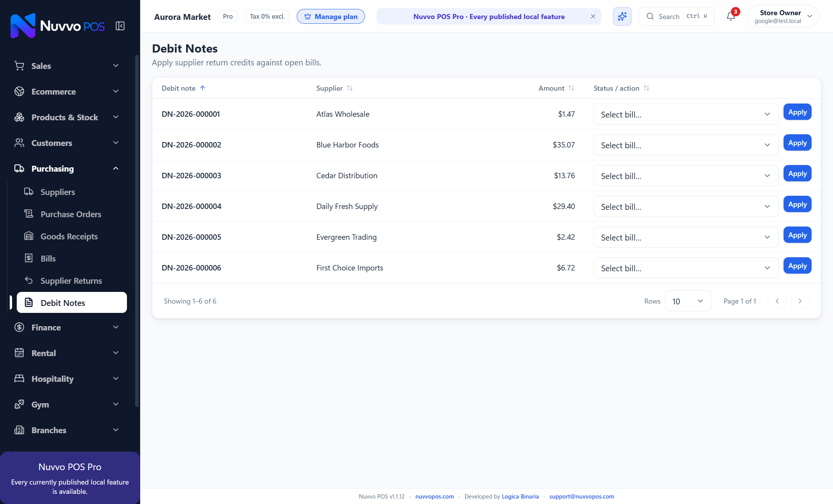The image size is (833, 504).
Task: Open Select bill dropdown for Blue Harbor Foods
Action: pos(685,145)
